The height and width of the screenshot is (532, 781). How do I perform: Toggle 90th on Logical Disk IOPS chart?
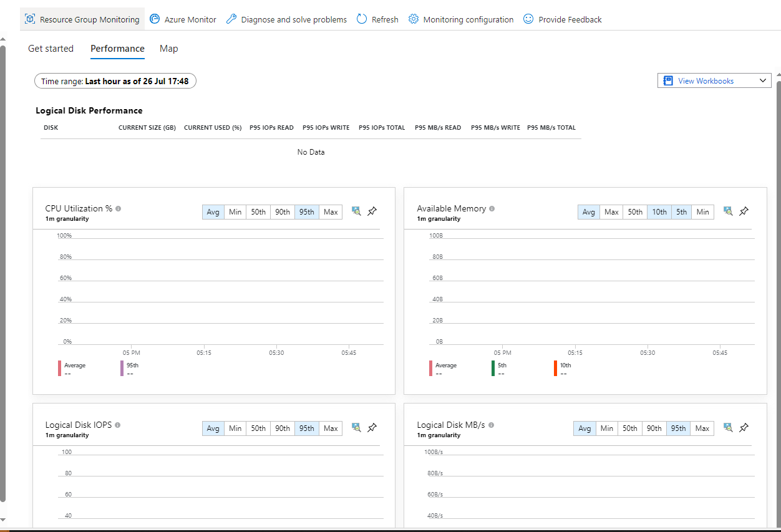tap(283, 428)
